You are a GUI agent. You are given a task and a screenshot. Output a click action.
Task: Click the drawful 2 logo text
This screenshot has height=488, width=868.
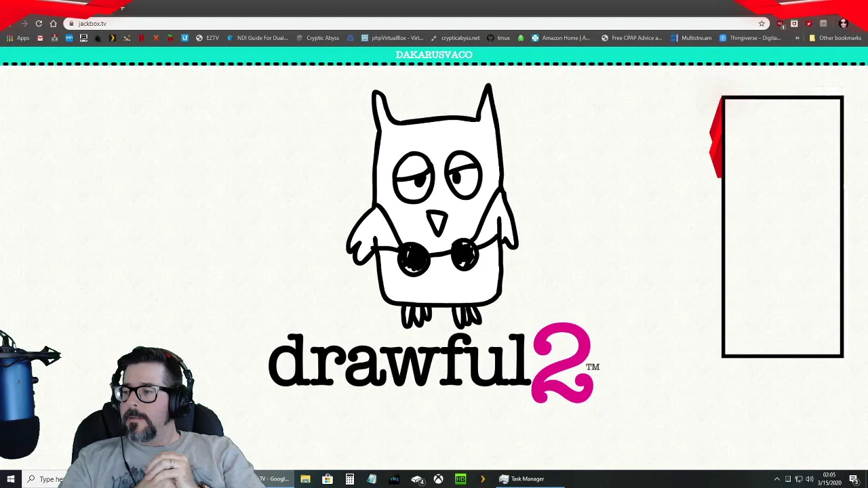(x=434, y=363)
